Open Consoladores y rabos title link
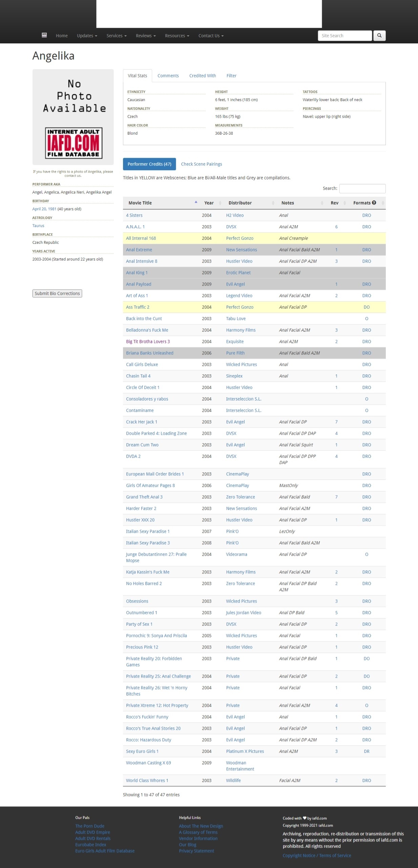 coord(147,399)
